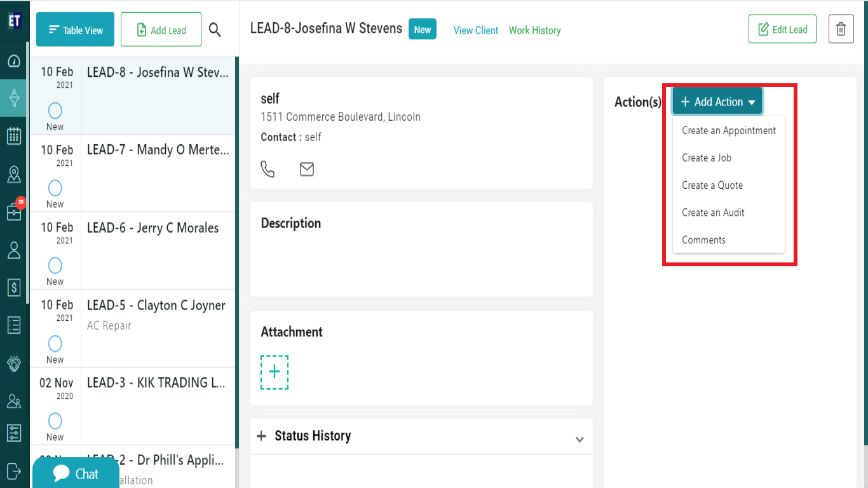
Task: Click address 1511 Commerce Boulevard, Lincoln
Action: [341, 117]
